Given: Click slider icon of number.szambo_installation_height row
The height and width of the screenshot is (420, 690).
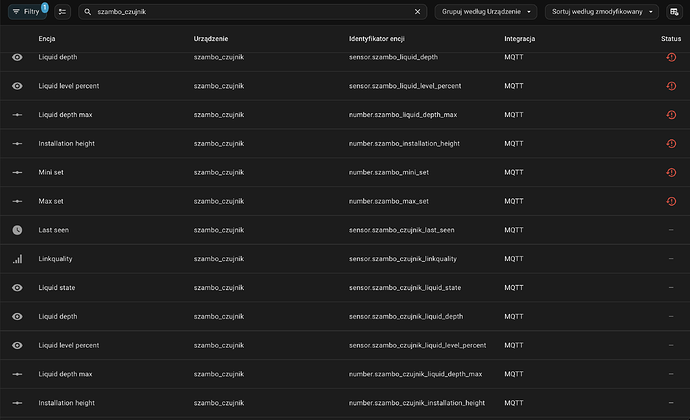Looking at the screenshot, I should pos(17,143).
